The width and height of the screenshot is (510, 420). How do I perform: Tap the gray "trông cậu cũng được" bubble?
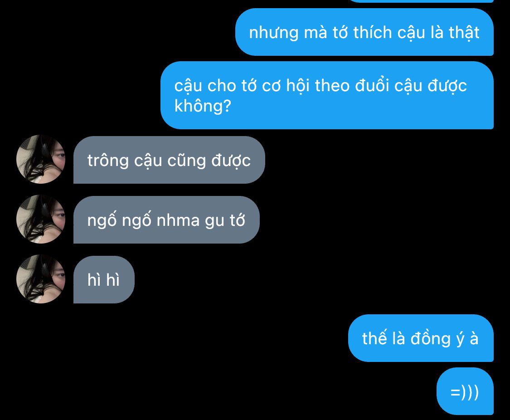(x=169, y=160)
